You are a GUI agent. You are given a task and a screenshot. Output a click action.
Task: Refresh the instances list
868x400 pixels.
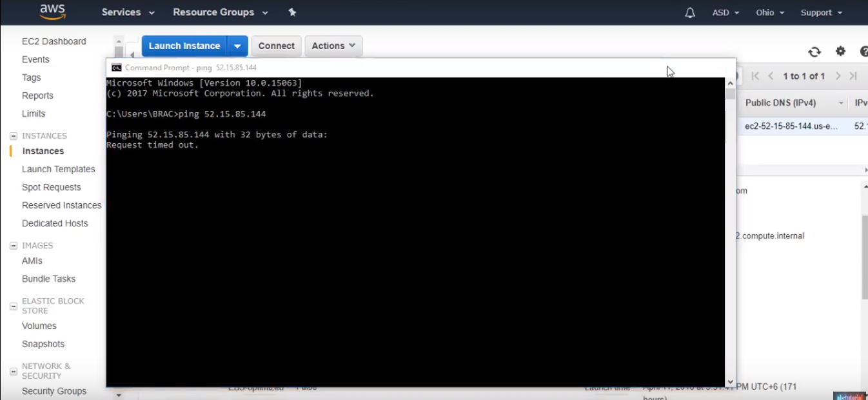pyautogui.click(x=814, y=52)
